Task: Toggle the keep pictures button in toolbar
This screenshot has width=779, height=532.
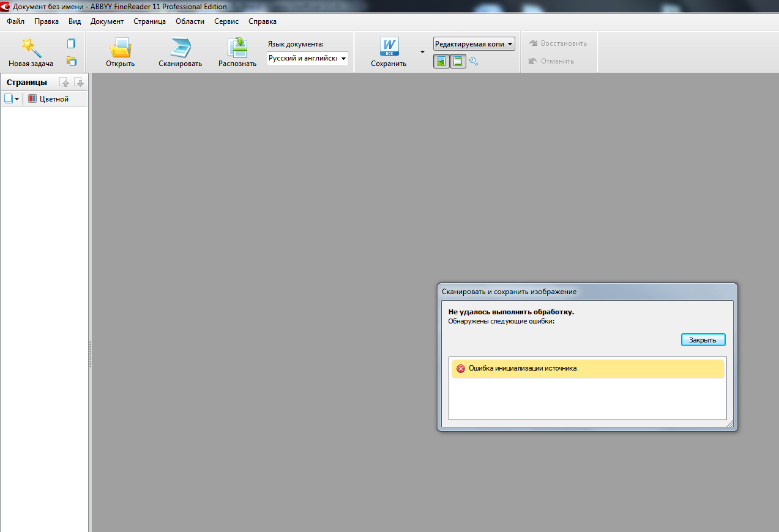Action: pyautogui.click(x=441, y=61)
